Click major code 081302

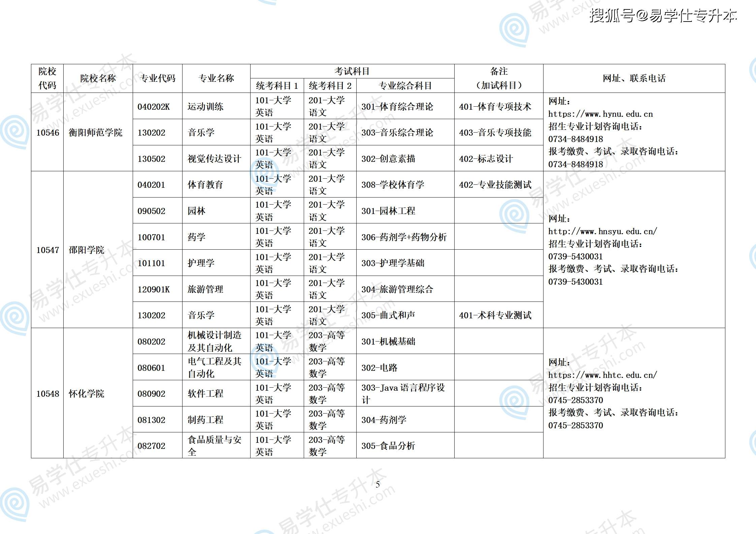(152, 420)
